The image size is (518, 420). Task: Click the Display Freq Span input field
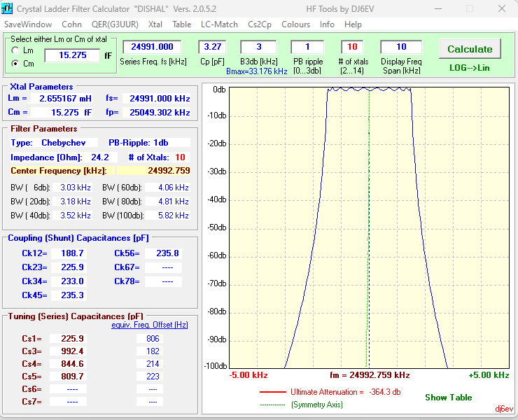(401, 47)
